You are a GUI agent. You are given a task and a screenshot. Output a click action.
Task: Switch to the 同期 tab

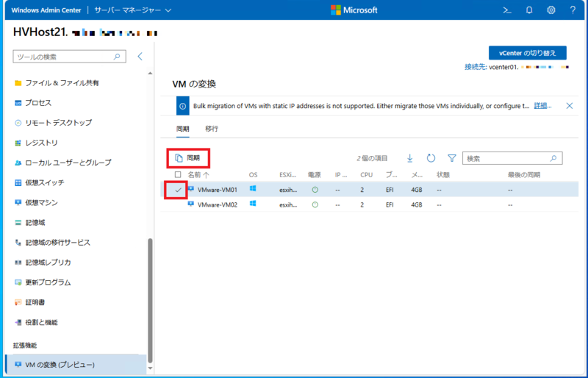pos(182,129)
